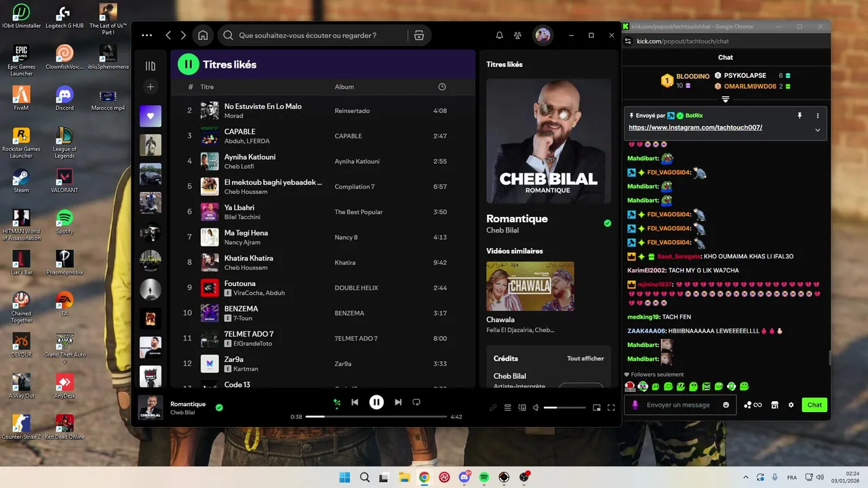Open the Browse icon in the search bar
Image resolution: width=868 pixels, height=488 pixels.
click(418, 35)
